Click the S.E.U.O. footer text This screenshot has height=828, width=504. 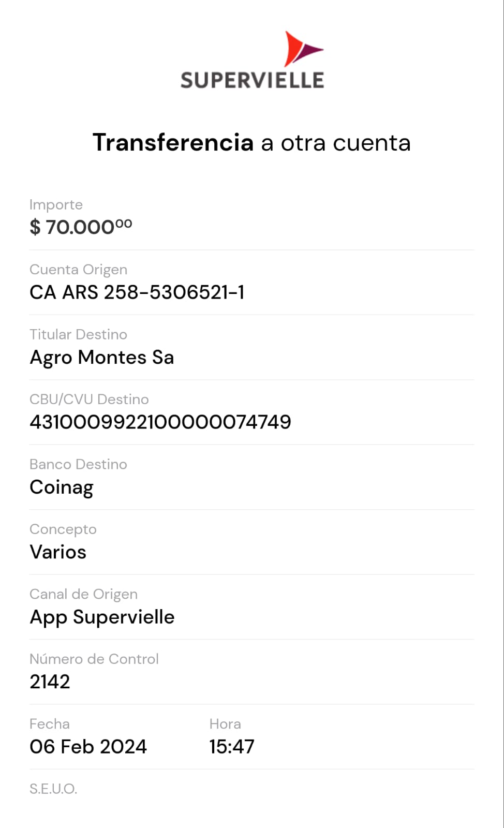53,789
